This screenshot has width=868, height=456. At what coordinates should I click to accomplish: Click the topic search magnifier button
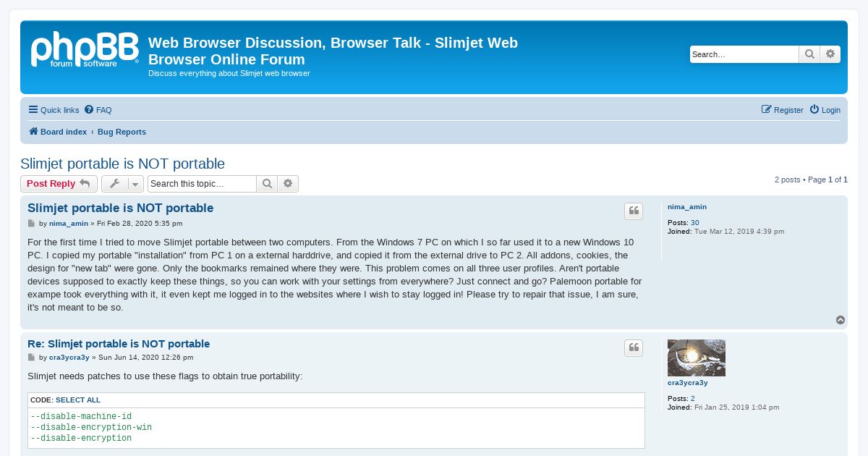[267, 184]
